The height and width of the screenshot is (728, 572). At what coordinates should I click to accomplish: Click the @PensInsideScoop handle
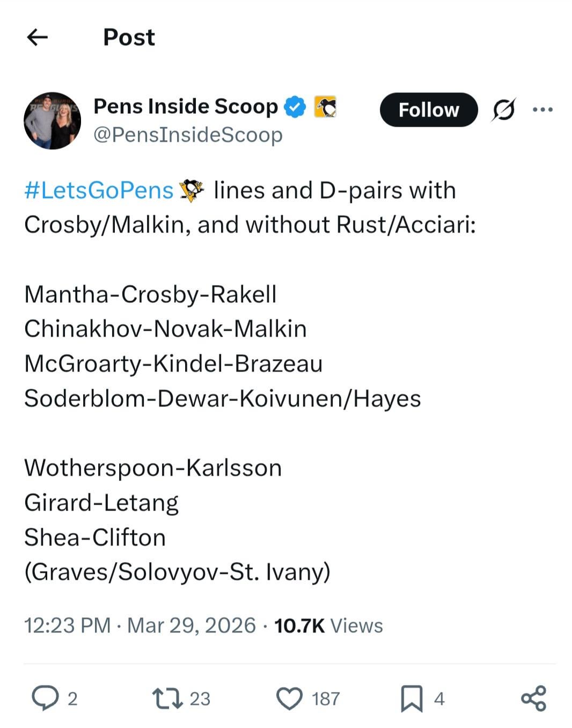coord(188,134)
